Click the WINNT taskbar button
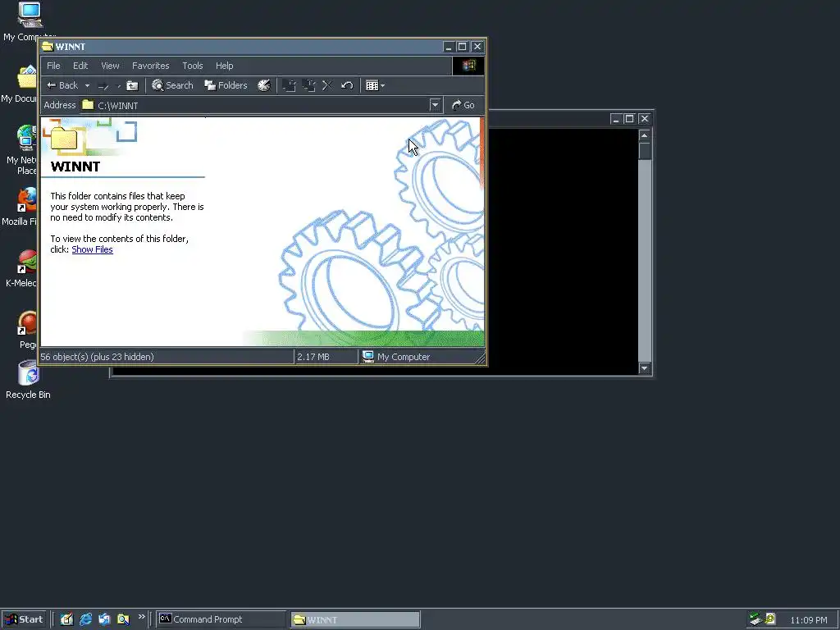This screenshot has width=840, height=630. [356, 620]
